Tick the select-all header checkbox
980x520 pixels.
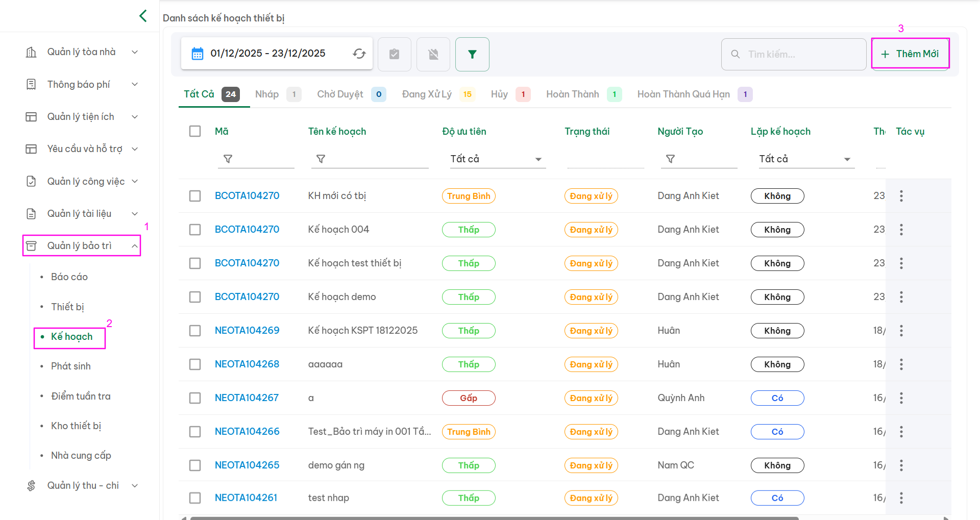(x=195, y=131)
